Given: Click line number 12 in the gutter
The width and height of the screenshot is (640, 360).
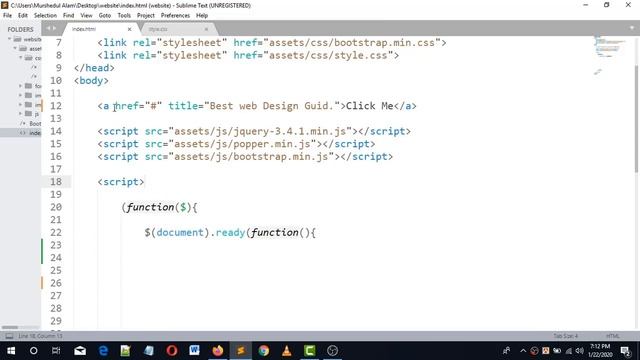Looking at the screenshot, I should point(56,106).
